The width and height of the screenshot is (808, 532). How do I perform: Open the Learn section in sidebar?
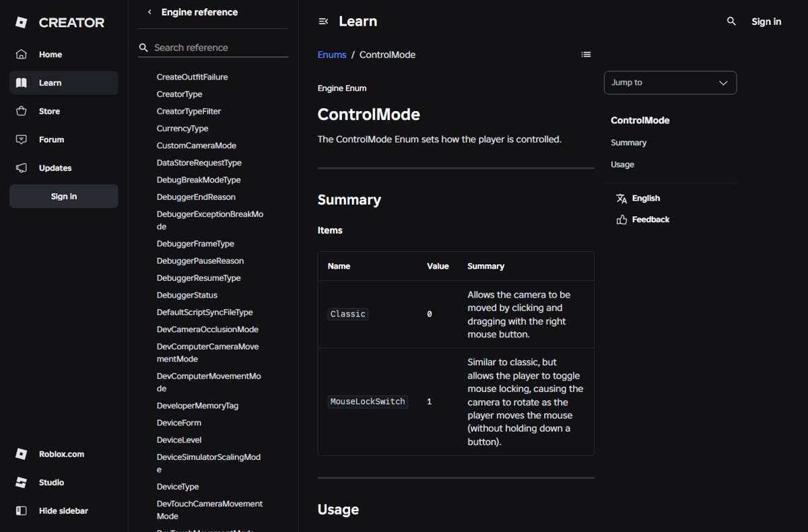(x=64, y=83)
